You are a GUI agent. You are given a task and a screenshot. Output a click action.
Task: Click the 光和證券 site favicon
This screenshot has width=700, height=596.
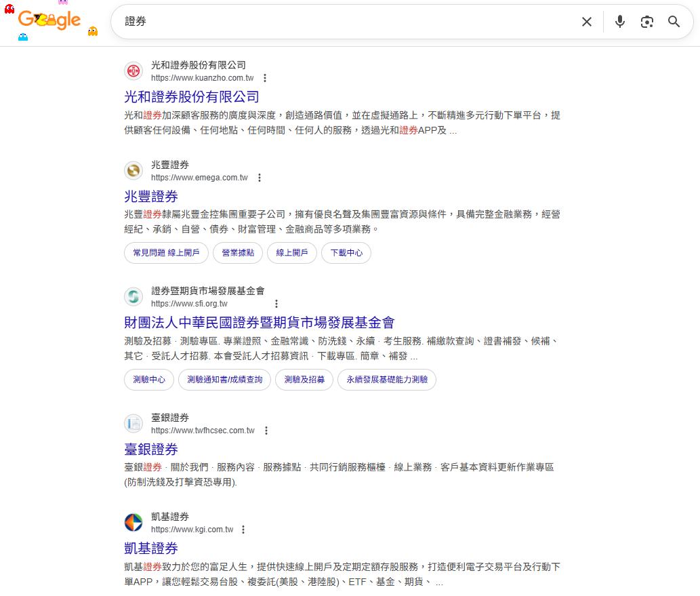pyautogui.click(x=133, y=71)
